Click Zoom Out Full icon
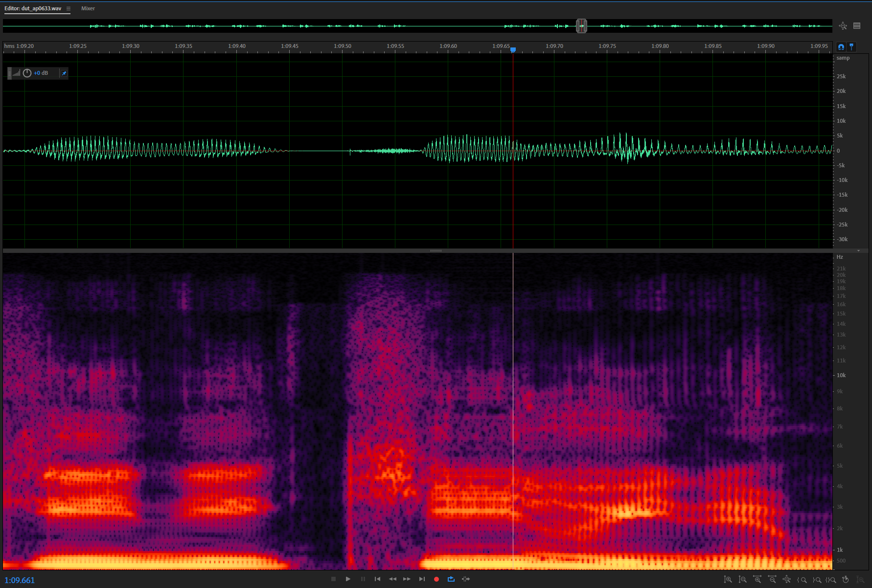 pos(786,580)
